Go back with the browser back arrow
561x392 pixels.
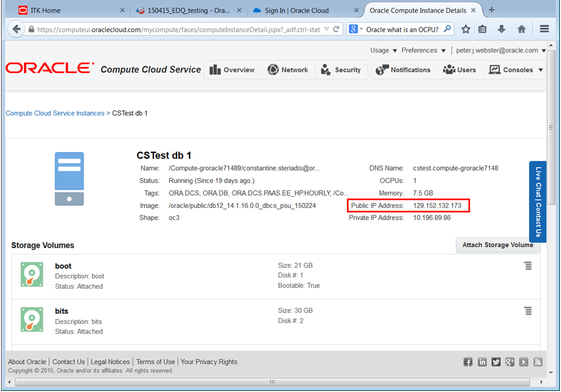[x=16, y=29]
